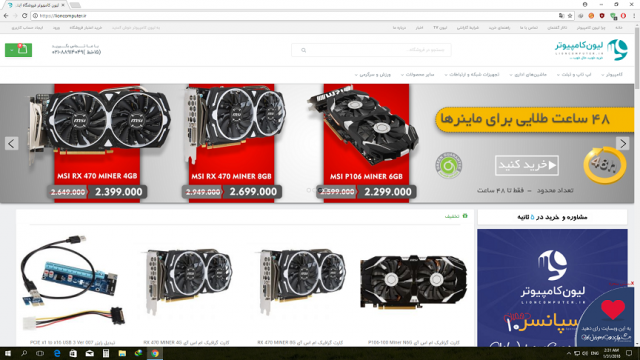The width and height of the screenshot is (640, 360).
Task: Open the ورود login link
Action: (x=56, y=28)
